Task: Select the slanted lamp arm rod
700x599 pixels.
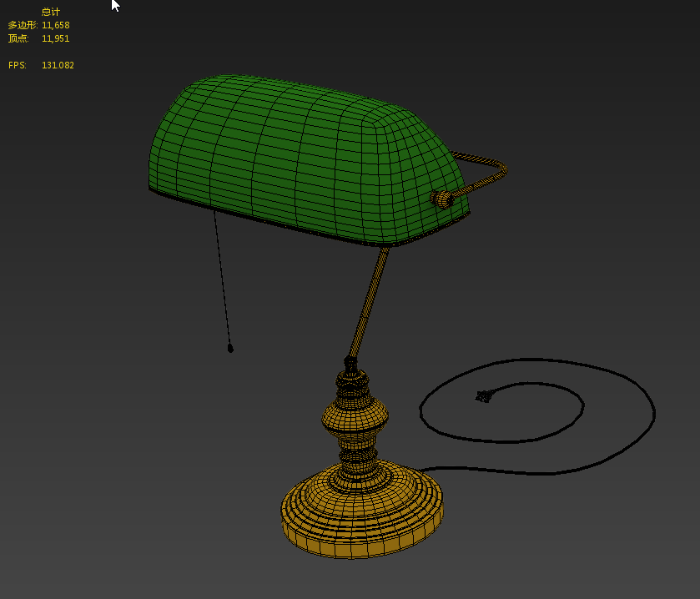Action: tap(369, 303)
